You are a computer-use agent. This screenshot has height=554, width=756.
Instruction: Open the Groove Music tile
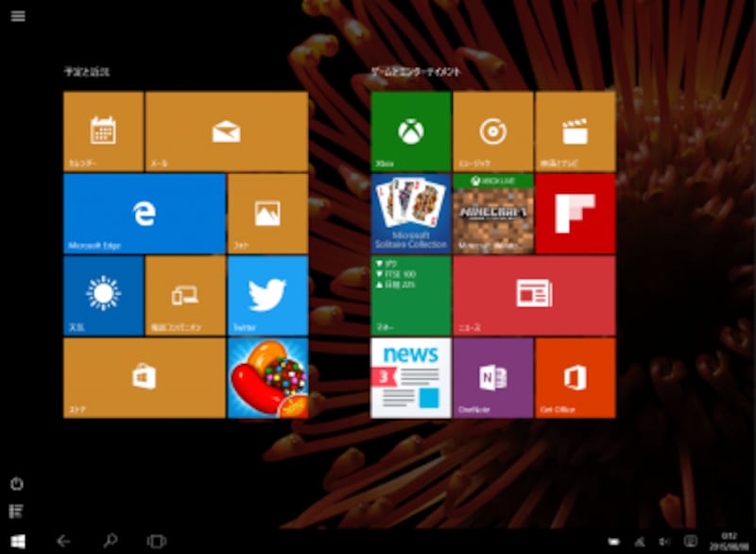pos(492,131)
